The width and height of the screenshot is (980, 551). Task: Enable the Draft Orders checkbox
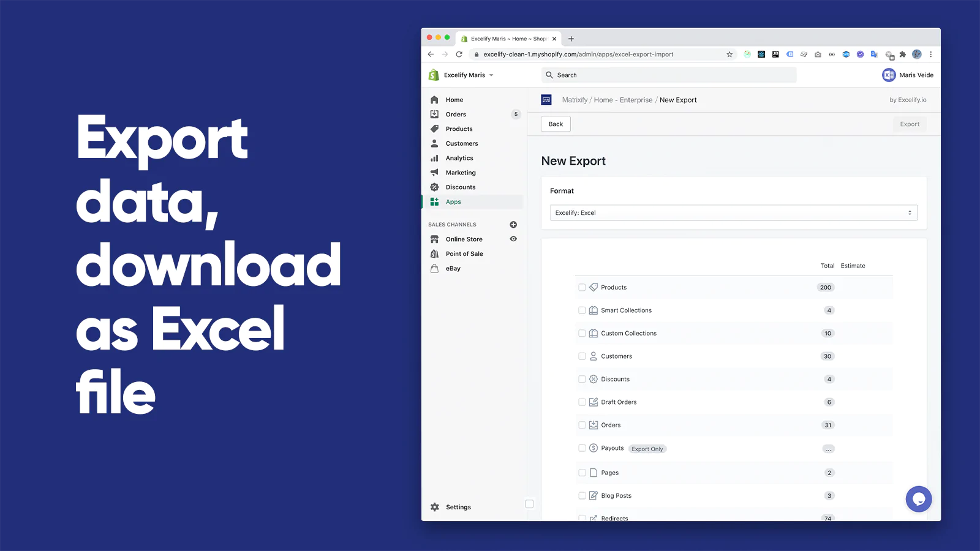(582, 402)
